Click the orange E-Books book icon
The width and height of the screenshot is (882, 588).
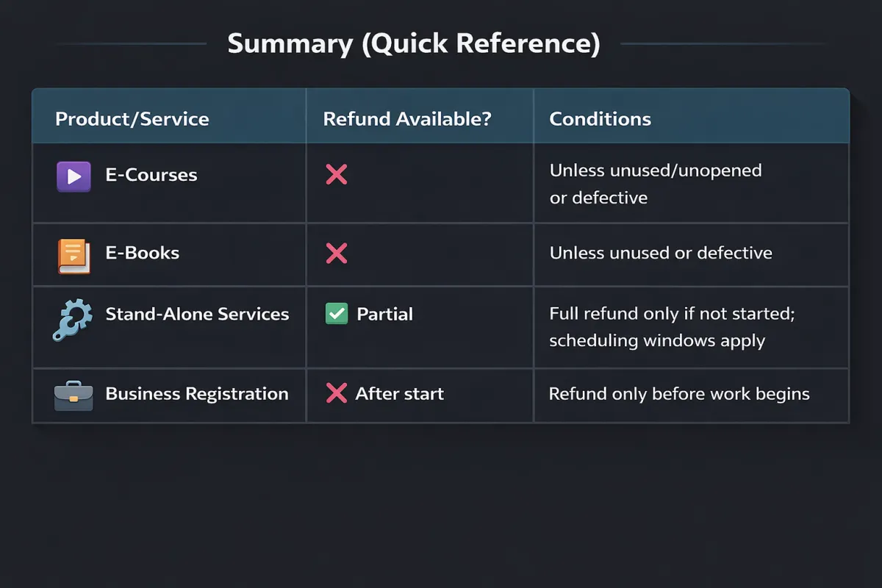73,257
